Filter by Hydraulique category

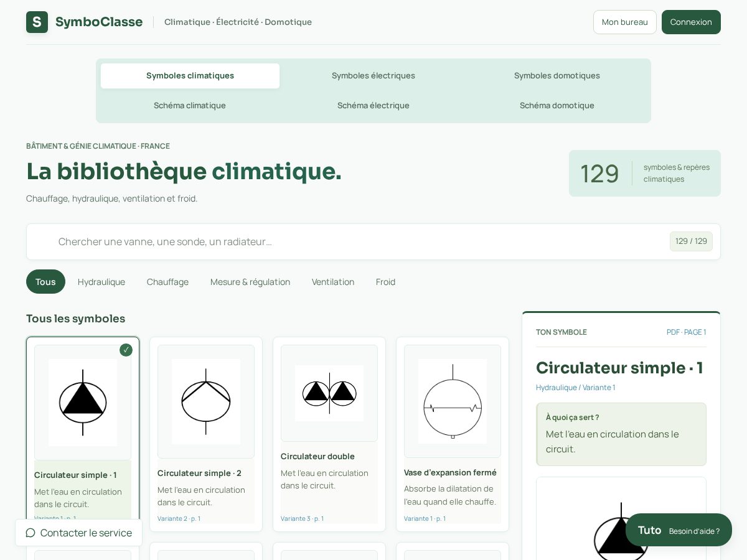[101, 282]
